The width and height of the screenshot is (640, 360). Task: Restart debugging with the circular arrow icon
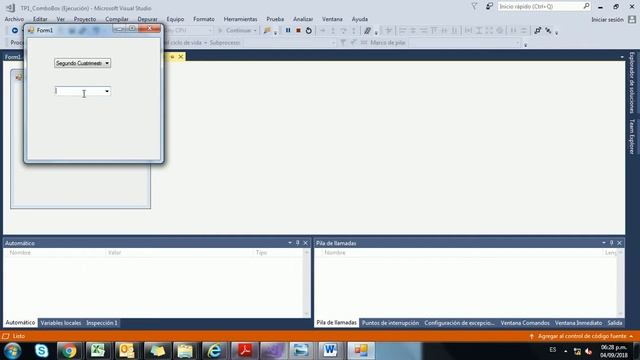coord(309,30)
